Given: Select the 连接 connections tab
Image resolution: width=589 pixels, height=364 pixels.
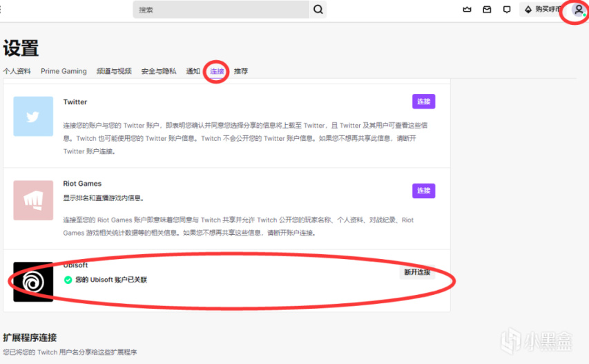Looking at the screenshot, I should [x=217, y=71].
